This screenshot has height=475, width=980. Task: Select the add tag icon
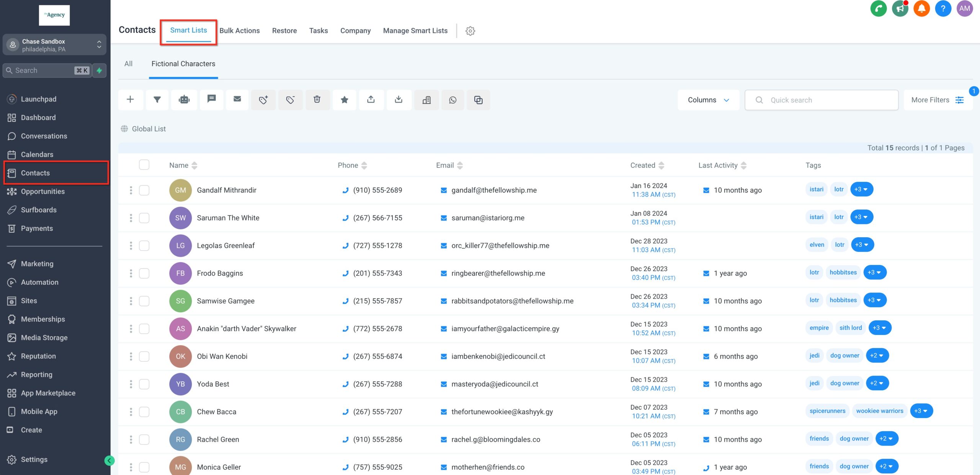[x=263, y=100]
